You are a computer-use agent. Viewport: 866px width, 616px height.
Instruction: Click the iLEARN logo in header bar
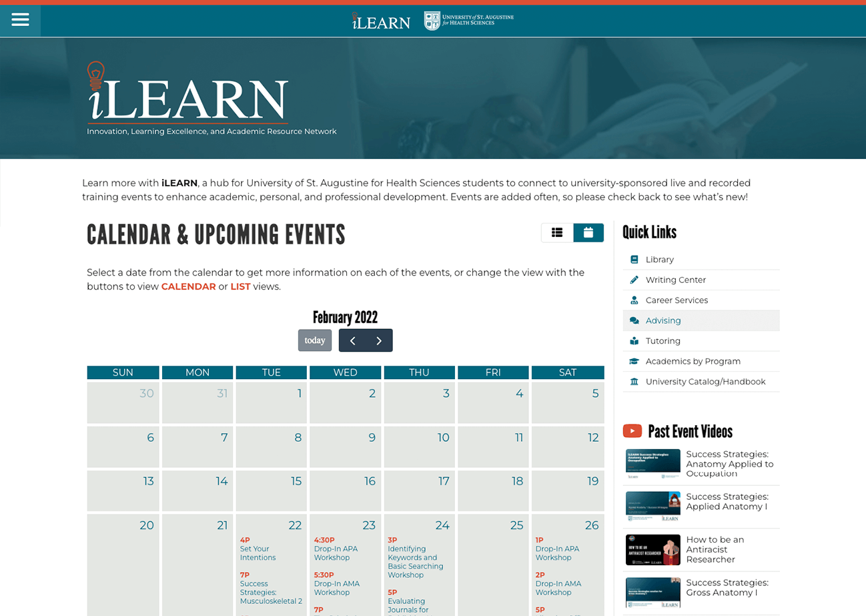[x=381, y=21]
